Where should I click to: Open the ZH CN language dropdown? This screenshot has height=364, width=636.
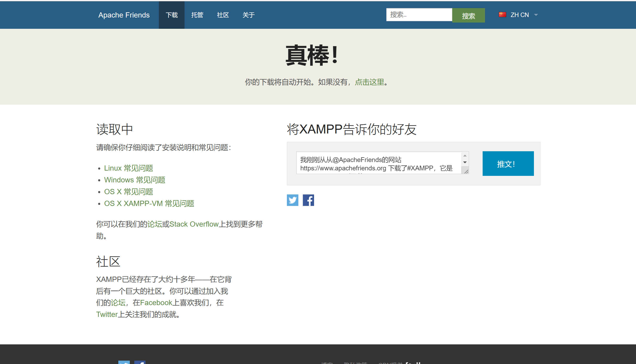coord(519,15)
